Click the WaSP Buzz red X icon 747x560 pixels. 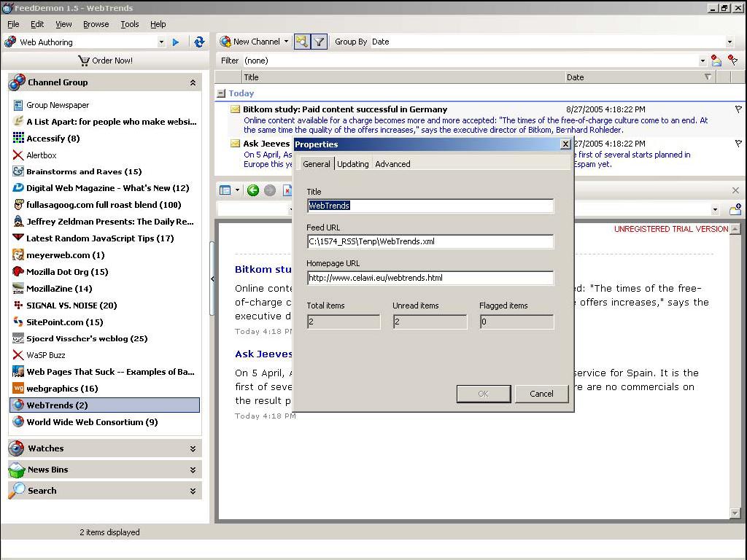(x=18, y=355)
